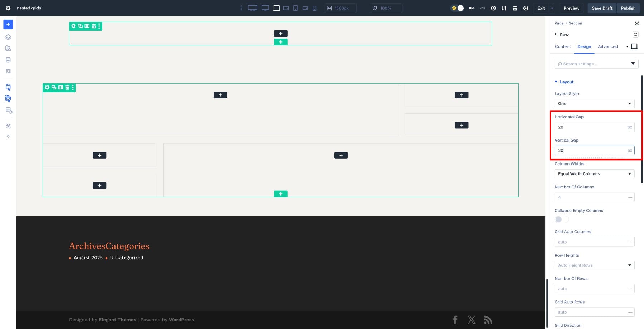Viewport: 644px width, 329px height.
Task: Switch to the Content tab
Action: tap(562, 46)
